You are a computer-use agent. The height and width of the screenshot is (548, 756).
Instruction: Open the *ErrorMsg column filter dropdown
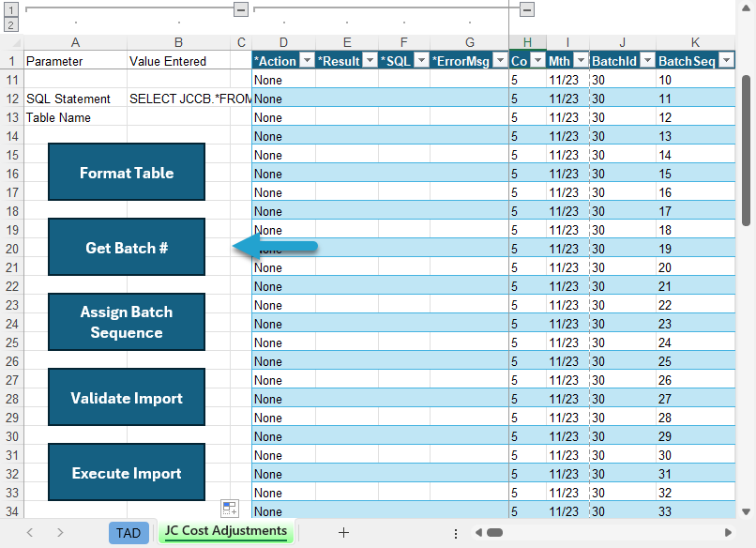pos(501,60)
